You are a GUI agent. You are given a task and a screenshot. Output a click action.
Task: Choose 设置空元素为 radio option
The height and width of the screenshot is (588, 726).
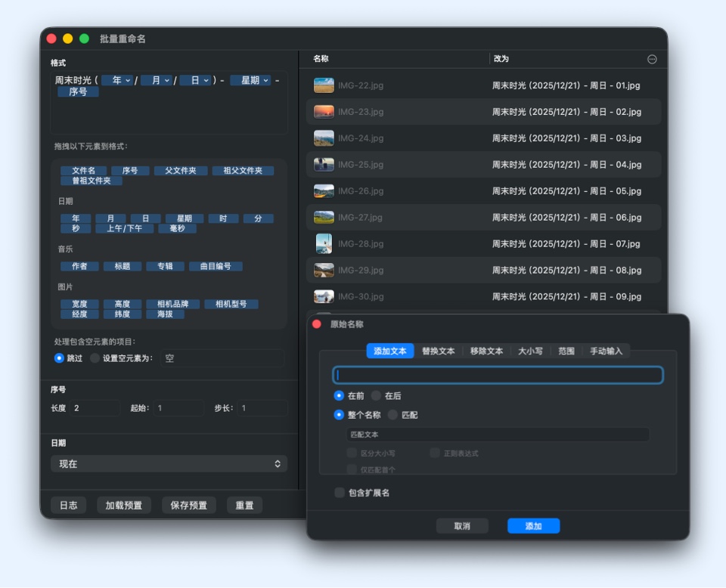(95, 358)
